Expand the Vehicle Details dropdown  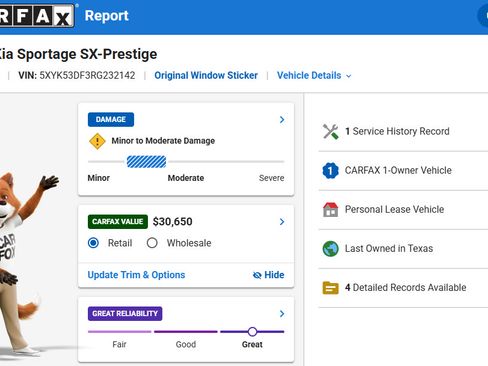click(x=314, y=76)
